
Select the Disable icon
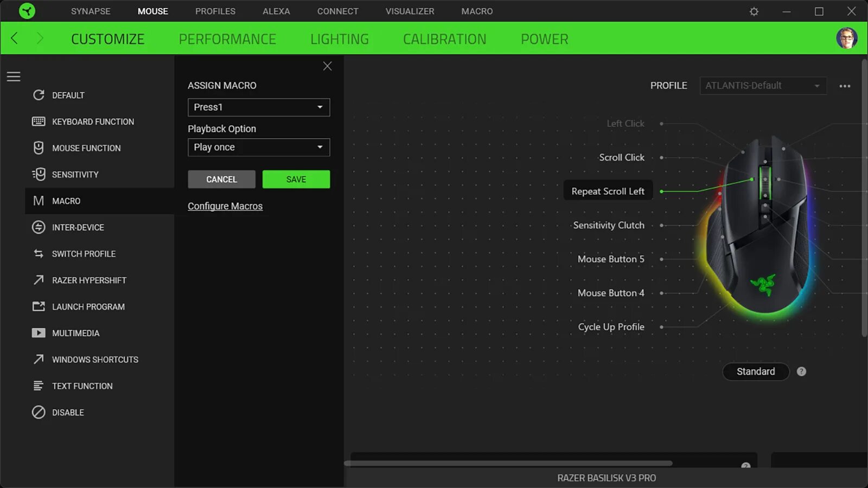39,412
